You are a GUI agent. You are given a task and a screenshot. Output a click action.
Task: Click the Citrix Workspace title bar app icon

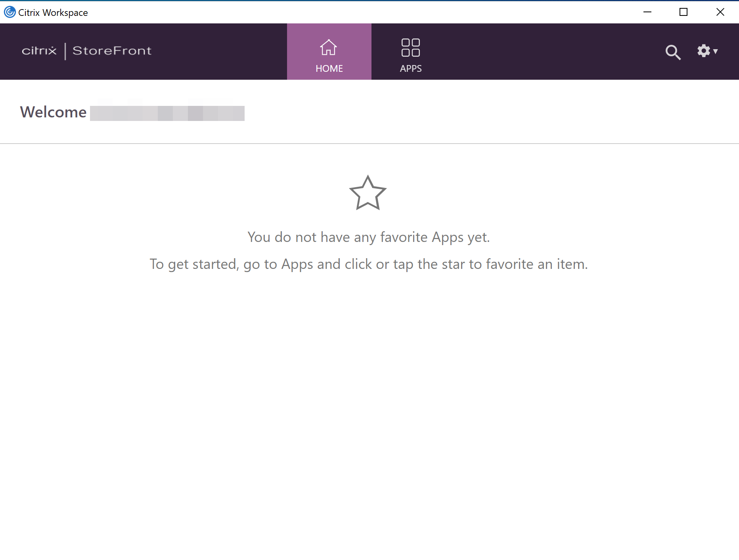point(10,12)
